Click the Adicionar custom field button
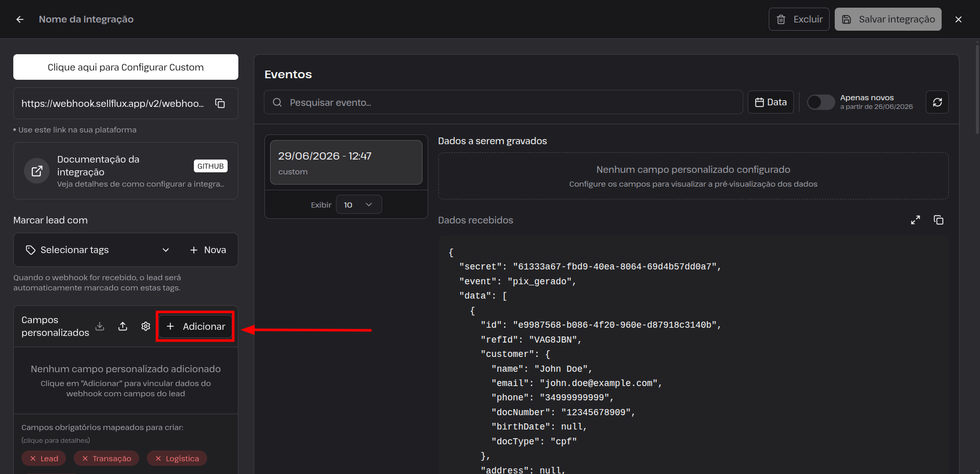 [x=195, y=326]
